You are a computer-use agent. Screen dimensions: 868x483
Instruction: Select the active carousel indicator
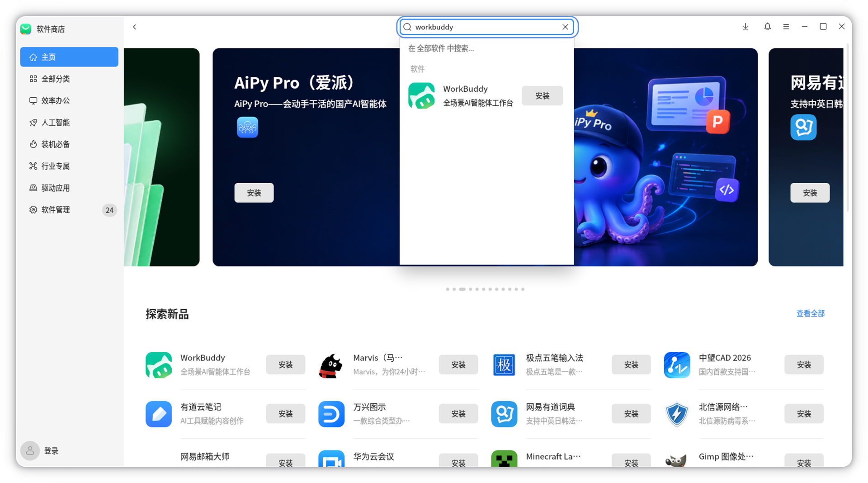(x=462, y=289)
